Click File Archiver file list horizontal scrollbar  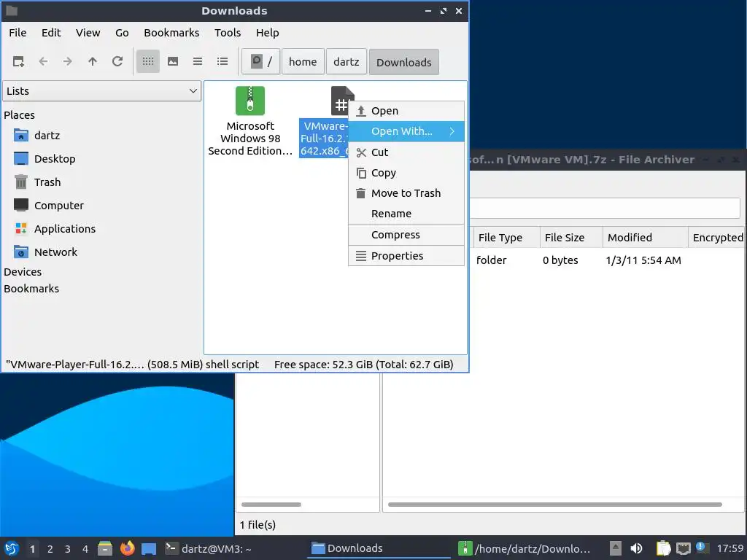pyautogui.click(x=555, y=505)
